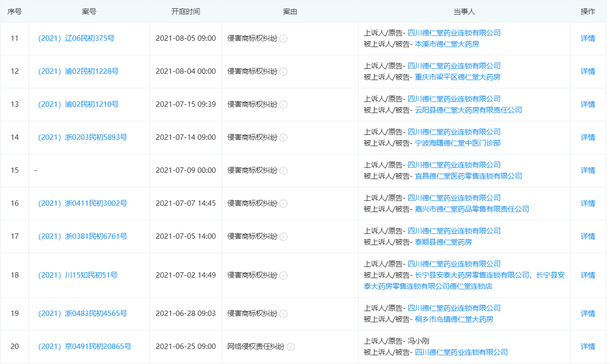This screenshot has width=610, height=364.
Task: Open 详情 for row 15
Action: pos(588,170)
